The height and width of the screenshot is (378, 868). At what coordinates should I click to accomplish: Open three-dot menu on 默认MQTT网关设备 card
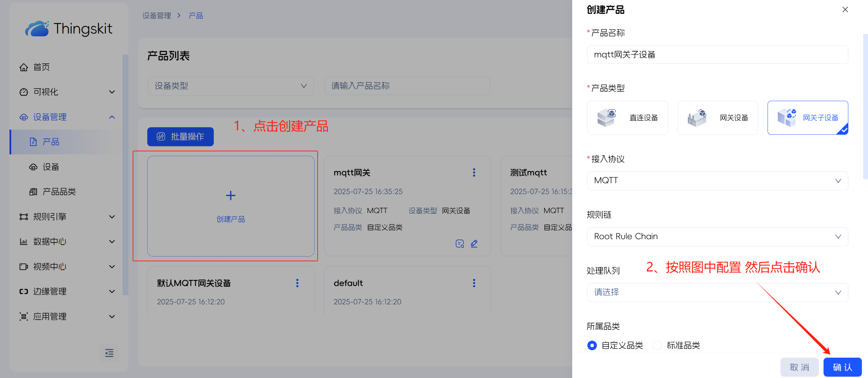coord(297,283)
